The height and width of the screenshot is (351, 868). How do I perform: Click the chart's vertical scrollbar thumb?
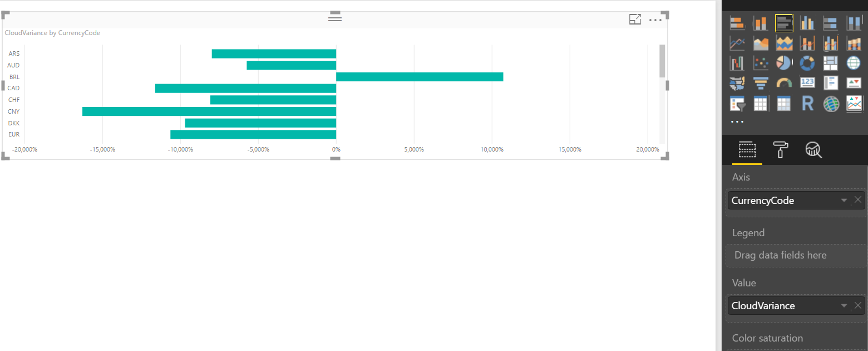[662, 61]
